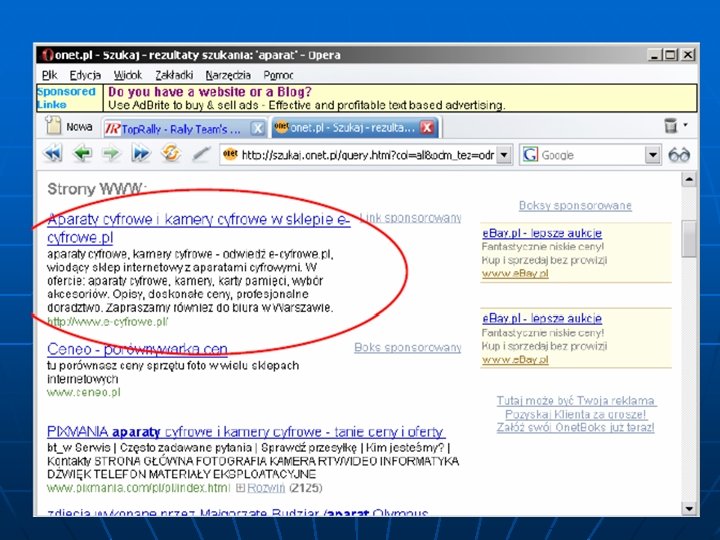Image resolution: width=720 pixels, height=540 pixels.
Task: Open the PIXMANIA aparaty cyfrowe link
Action: [x=246, y=432]
